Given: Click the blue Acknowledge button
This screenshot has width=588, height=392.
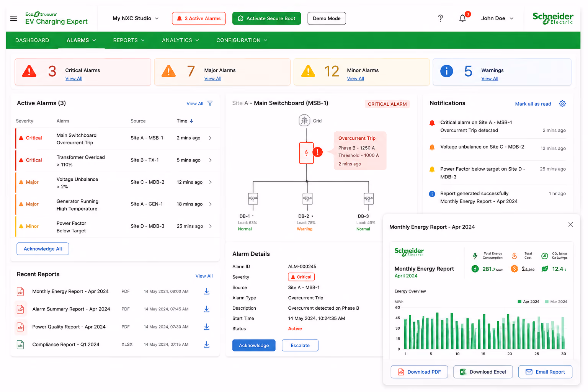Looking at the screenshot, I should point(254,345).
